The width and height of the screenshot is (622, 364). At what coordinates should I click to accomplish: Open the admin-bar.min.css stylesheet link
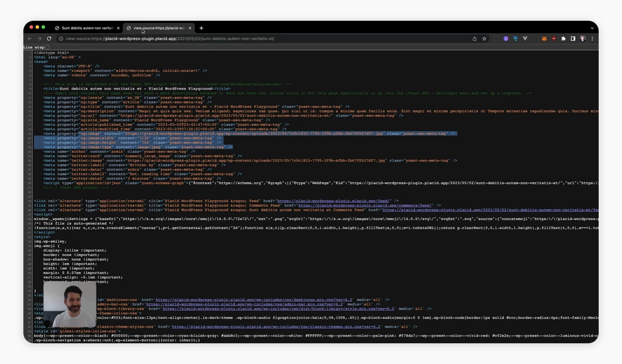[248, 304]
